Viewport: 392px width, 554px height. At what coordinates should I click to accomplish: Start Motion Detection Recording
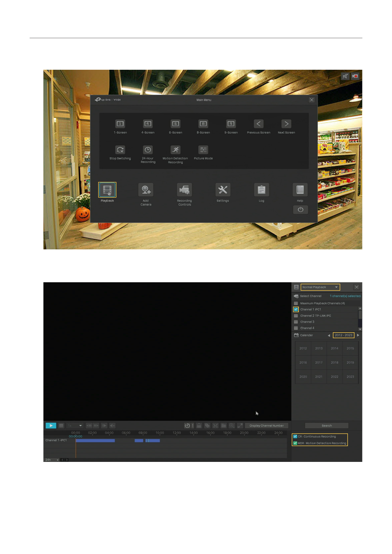(x=175, y=150)
